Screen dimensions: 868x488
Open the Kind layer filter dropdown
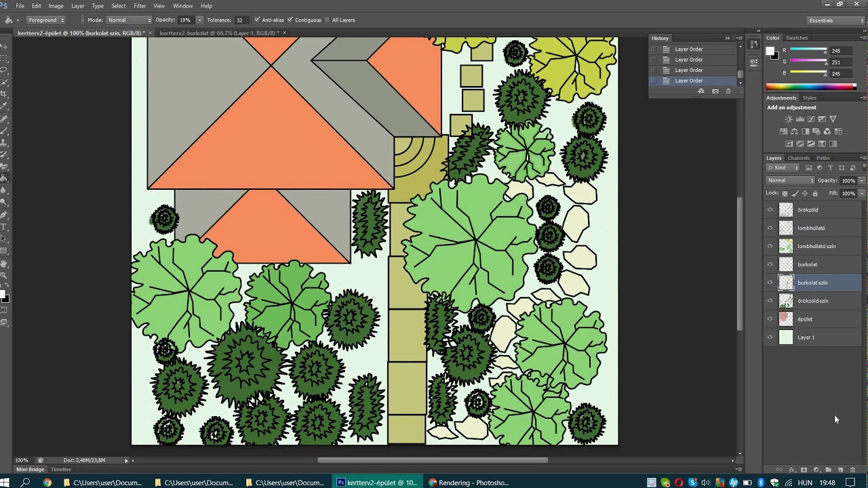click(x=783, y=168)
